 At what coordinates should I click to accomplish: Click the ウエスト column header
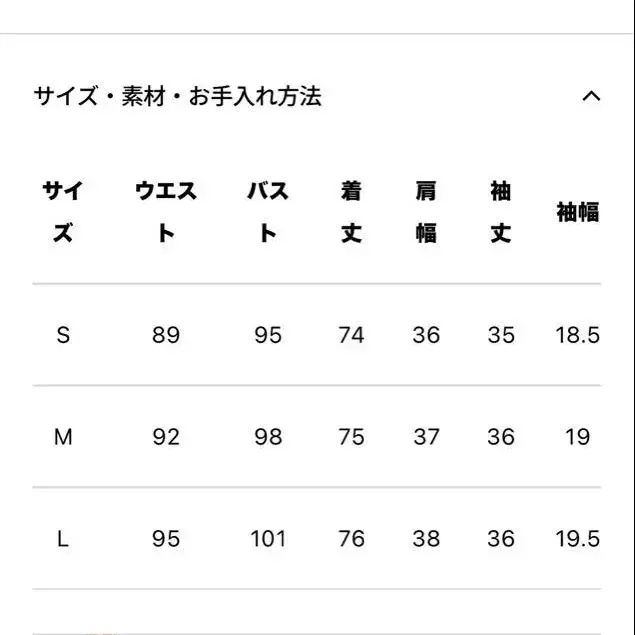click(x=166, y=212)
